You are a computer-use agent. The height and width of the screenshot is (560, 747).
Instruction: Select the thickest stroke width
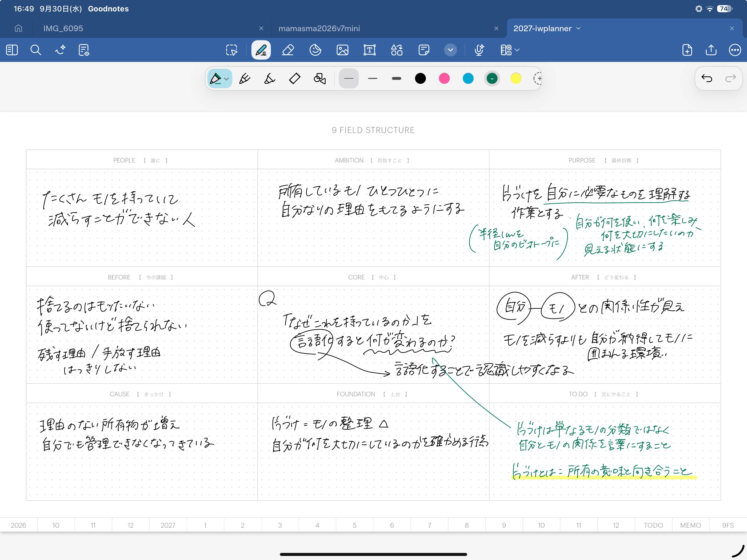pos(397,79)
